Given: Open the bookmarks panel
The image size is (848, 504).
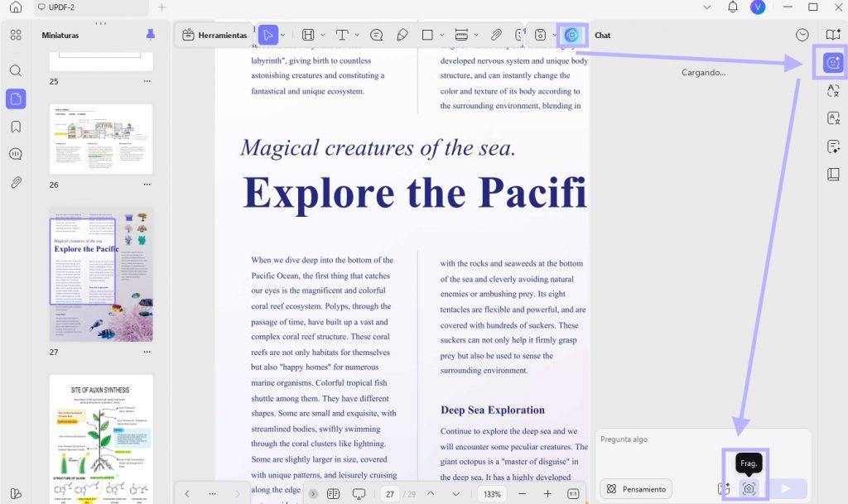Looking at the screenshot, I should coord(16,127).
